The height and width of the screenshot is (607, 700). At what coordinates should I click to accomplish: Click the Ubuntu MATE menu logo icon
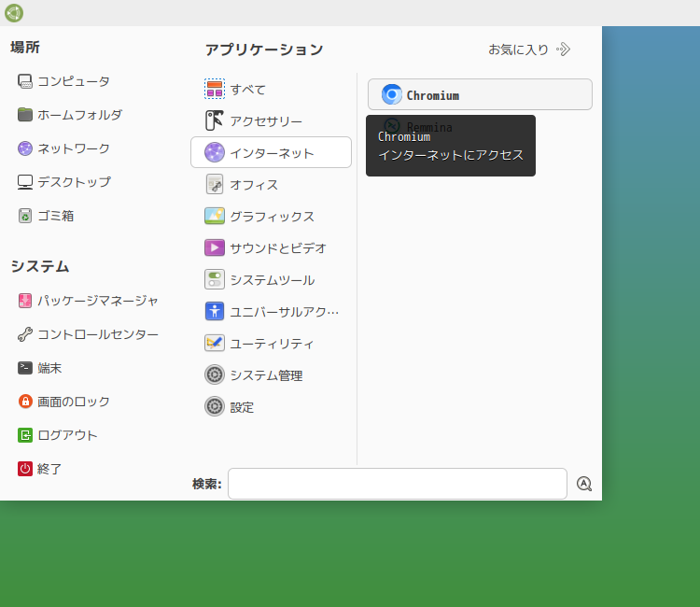tap(14, 13)
